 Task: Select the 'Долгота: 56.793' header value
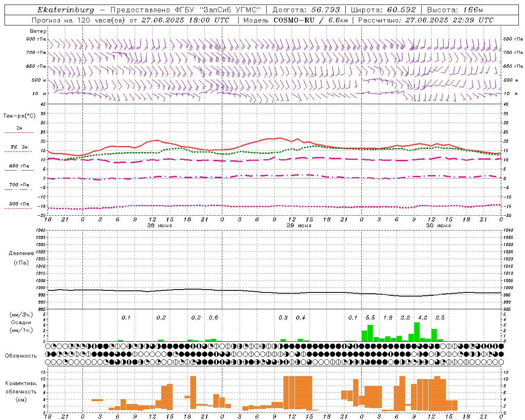pos(306,10)
